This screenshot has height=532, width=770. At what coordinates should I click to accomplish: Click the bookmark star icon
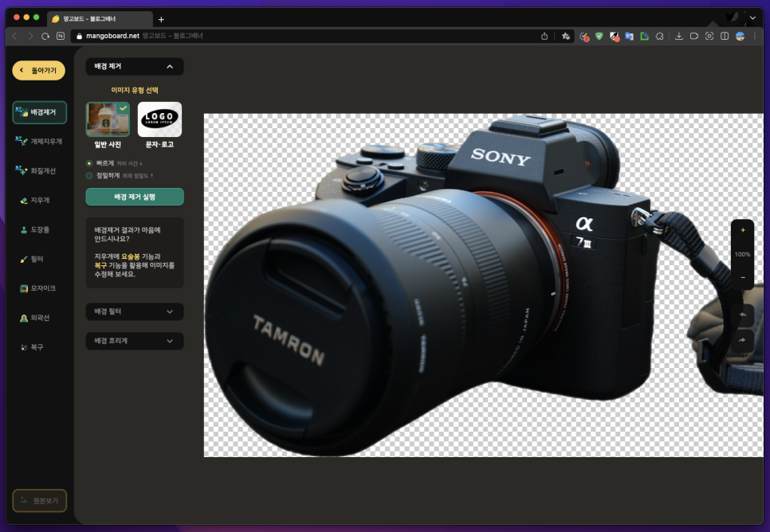click(x=566, y=36)
